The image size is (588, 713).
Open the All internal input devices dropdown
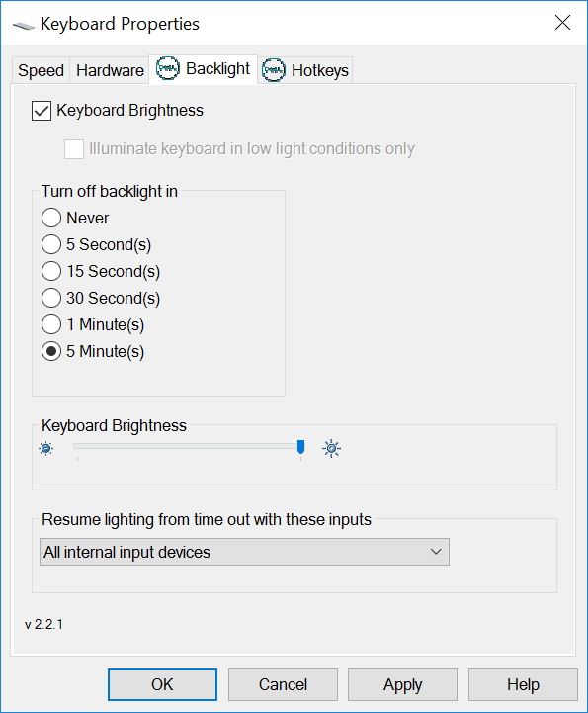(x=244, y=552)
